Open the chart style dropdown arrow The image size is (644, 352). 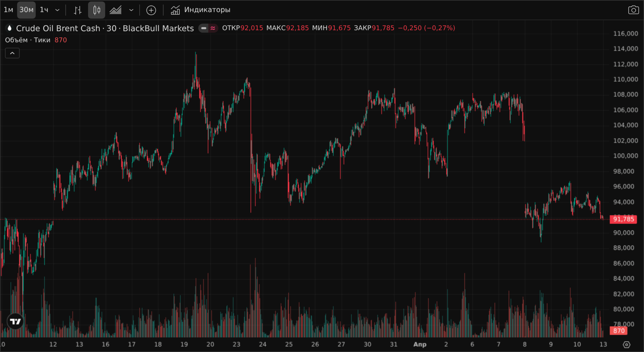tap(131, 10)
